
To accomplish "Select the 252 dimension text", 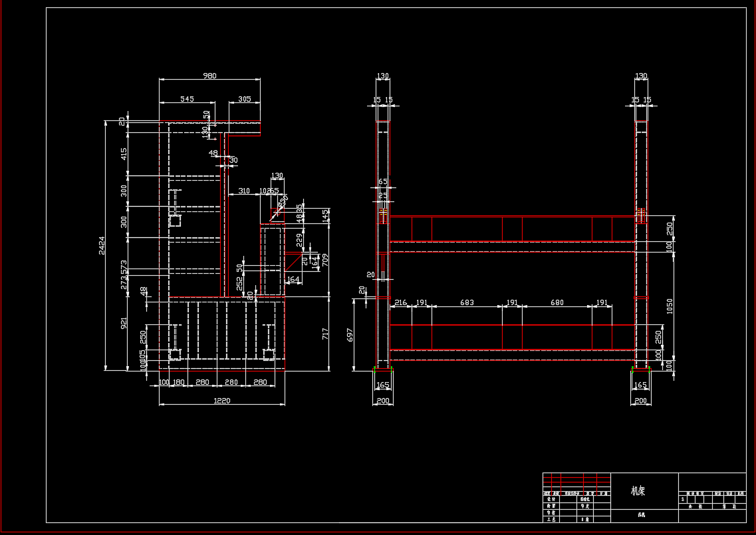I will (x=240, y=285).
